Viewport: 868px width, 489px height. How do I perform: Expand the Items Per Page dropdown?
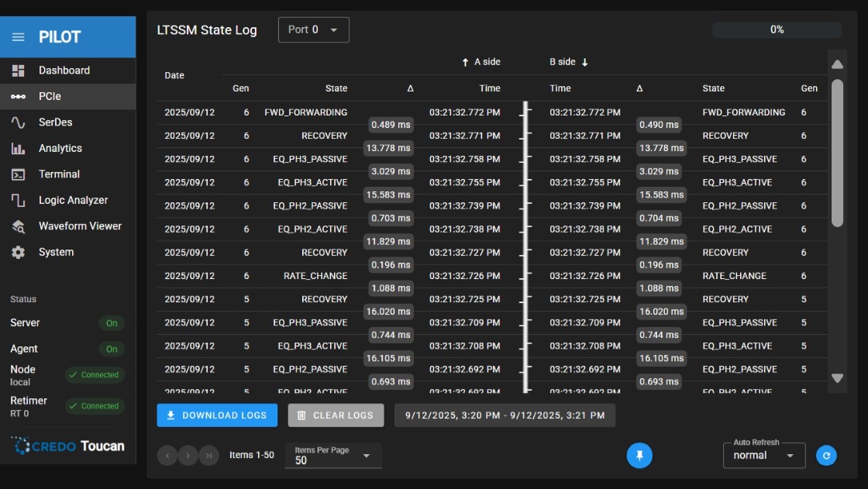[x=333, y=456]
